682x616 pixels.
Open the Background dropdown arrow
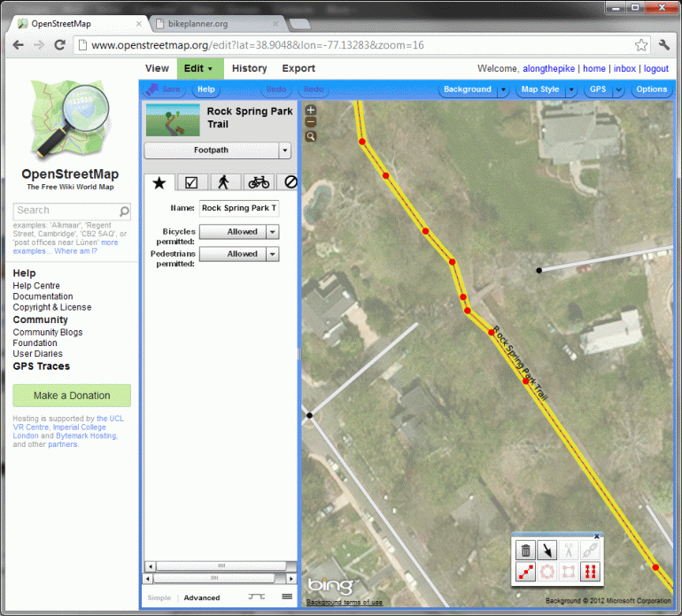[x=503, y=90]
